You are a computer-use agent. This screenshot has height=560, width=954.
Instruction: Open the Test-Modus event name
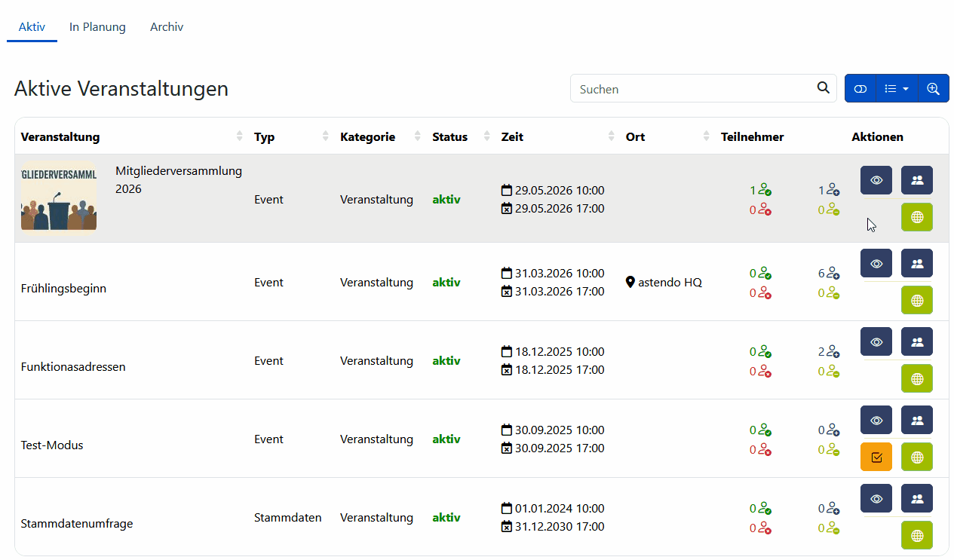click(52, 445)
